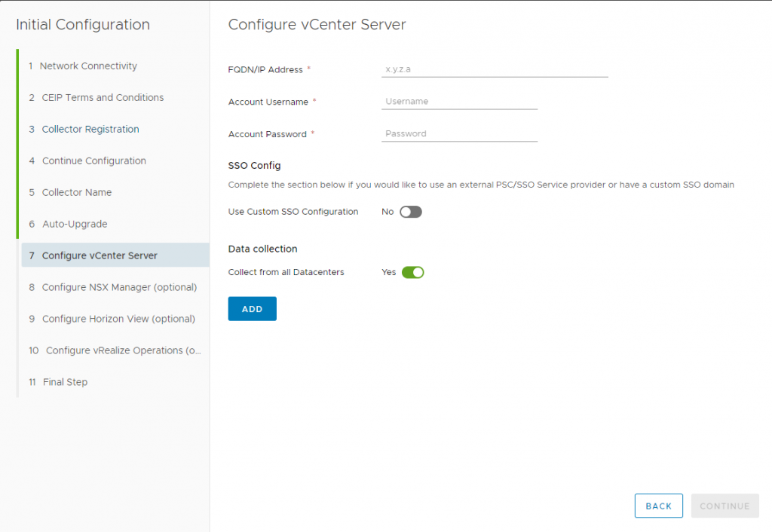Disable Collect from all Datacenters switch
The image size is (772, 532).
point(412,272)
